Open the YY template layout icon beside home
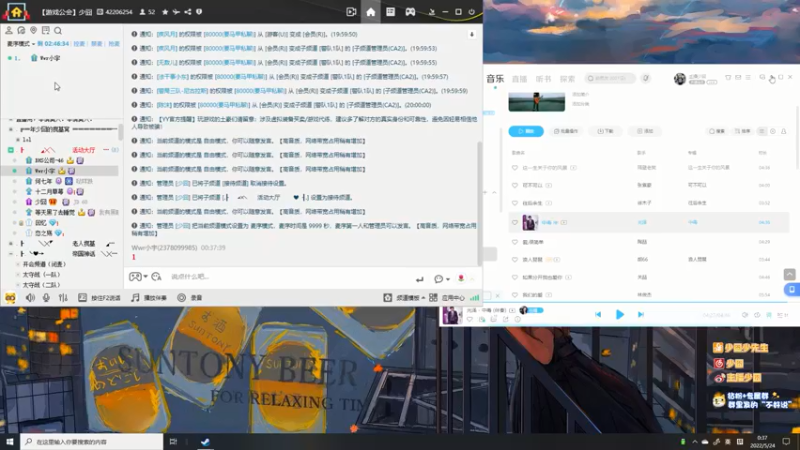800x450 pixels. (390, 12)
